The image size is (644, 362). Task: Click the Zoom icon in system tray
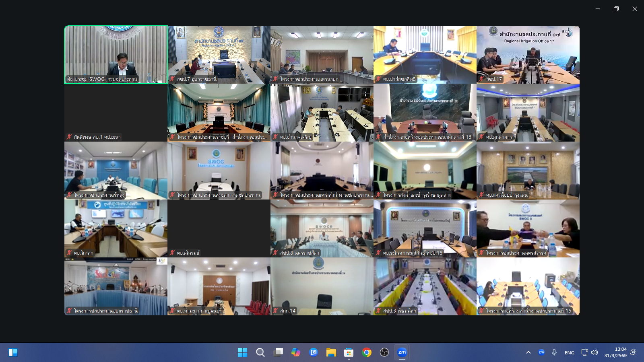(541, 352)
